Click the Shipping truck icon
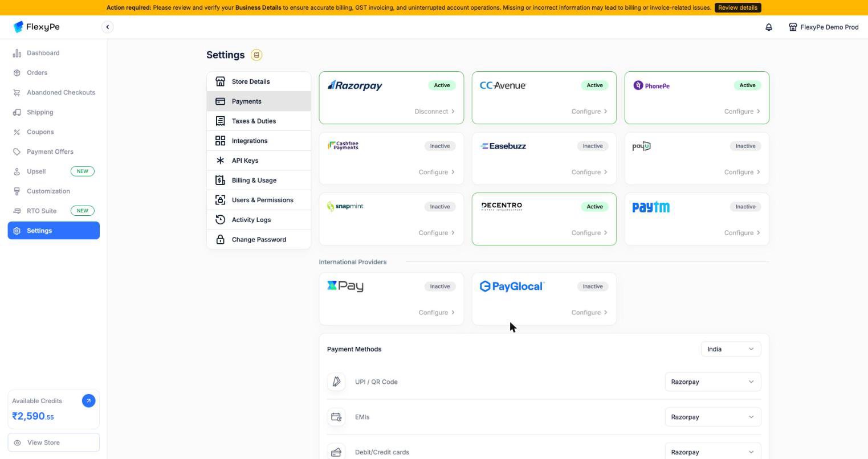This screenshot has width=868, height=459. 17,112
